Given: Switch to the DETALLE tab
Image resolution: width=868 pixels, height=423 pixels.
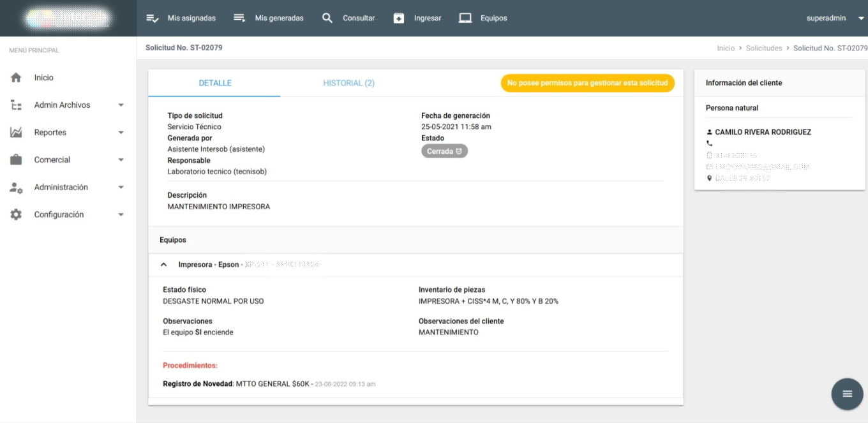Looking at the screenshot, I should (215, 83).
